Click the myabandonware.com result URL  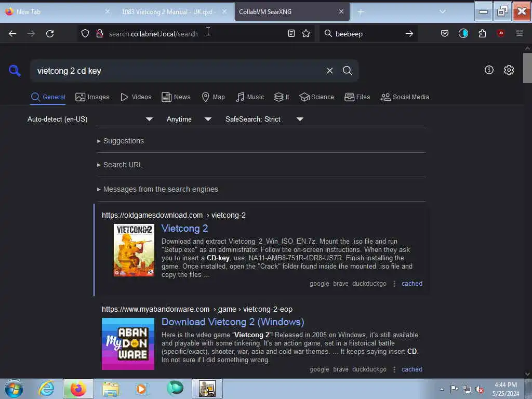pos(197,309)
